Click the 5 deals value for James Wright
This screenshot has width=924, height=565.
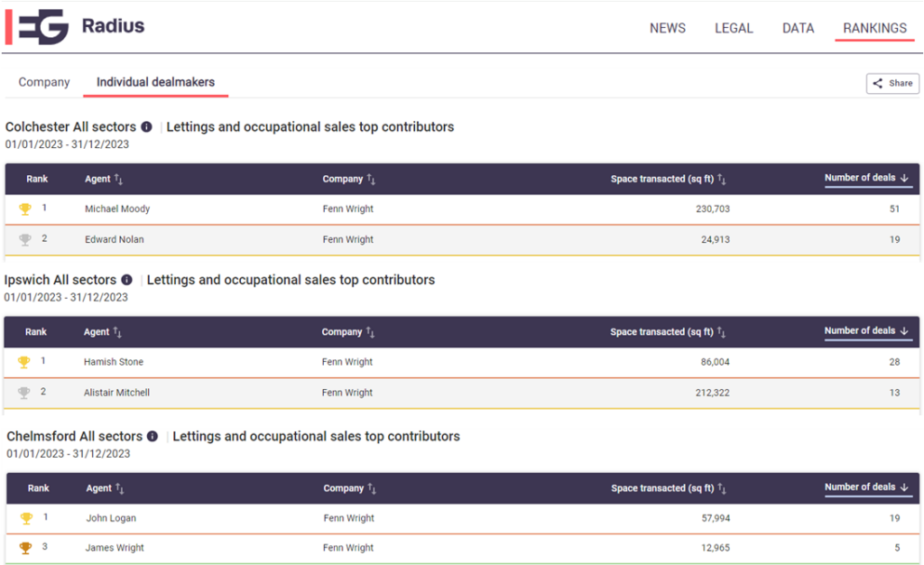pyautogui.click(x=898, y=548)
